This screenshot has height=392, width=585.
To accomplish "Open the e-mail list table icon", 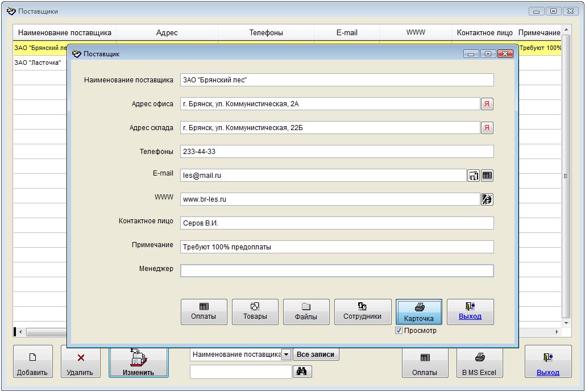I will [487, 176].
